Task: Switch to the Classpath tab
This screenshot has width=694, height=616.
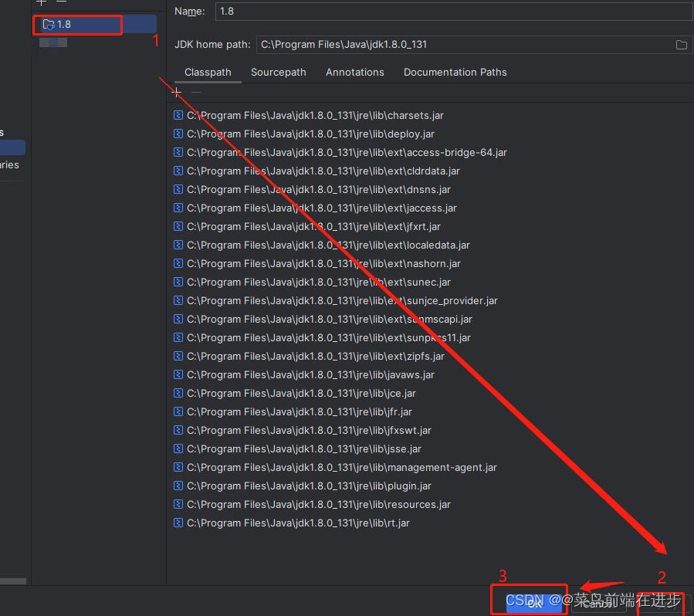Action: 208,72
